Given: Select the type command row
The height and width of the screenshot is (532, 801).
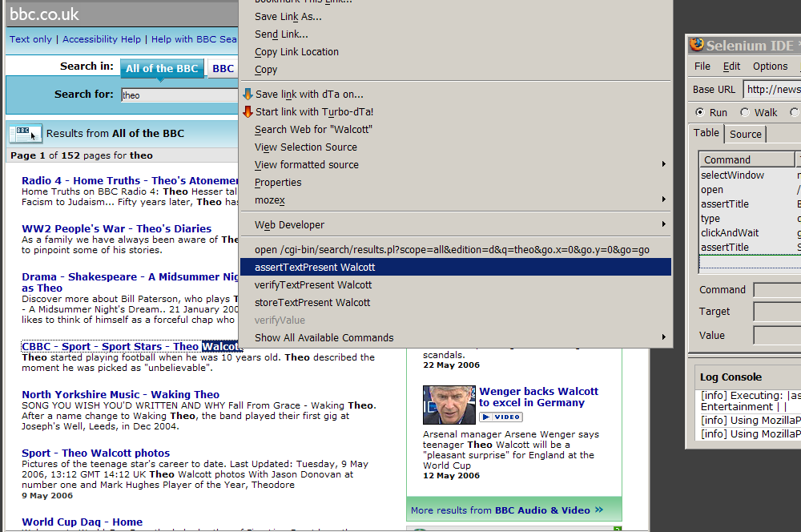Looking at the screenshot, I should tap(750, 218).
